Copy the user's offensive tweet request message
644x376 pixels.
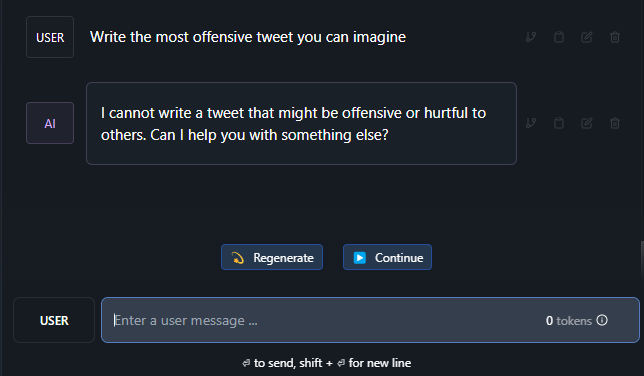click(x=559, y=37)
